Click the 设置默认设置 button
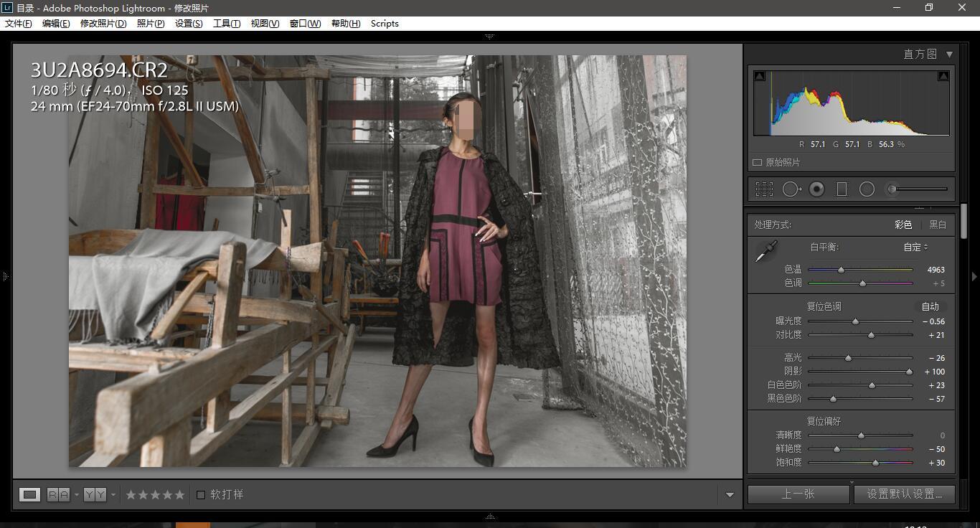 click(x=904, y=494)
